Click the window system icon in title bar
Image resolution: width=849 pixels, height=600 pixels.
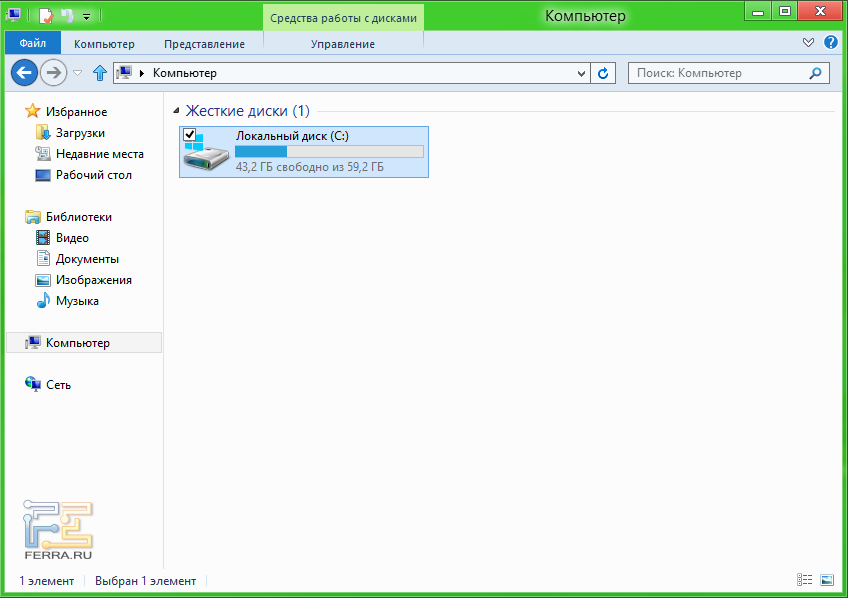tap(13, 15)
